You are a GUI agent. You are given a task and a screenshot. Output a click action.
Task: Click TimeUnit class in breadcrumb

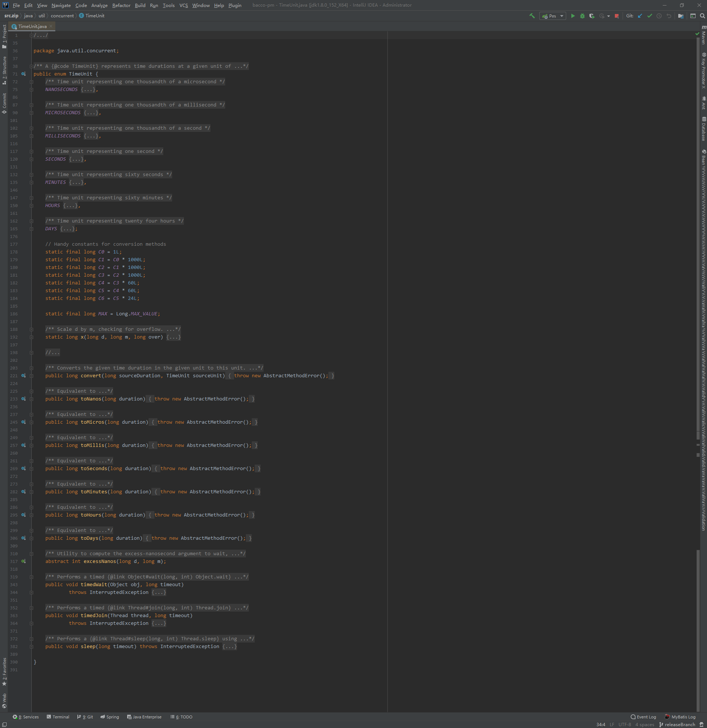click(x=92, y=15)
